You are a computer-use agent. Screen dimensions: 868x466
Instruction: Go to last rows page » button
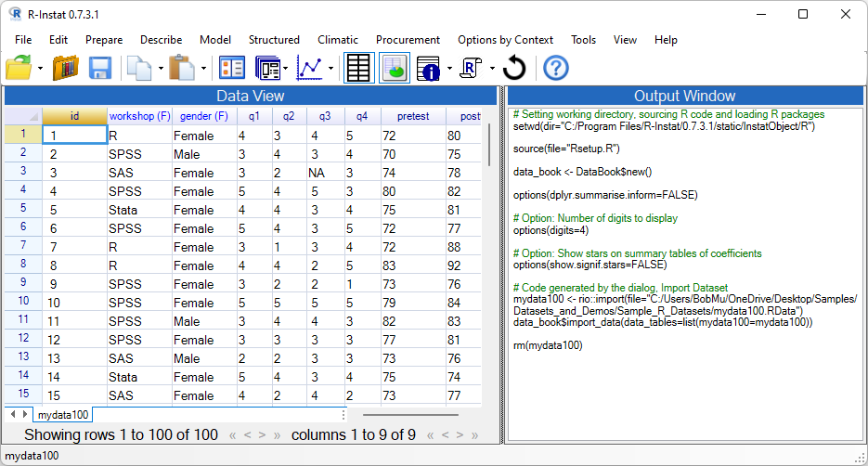click(277, 435)
